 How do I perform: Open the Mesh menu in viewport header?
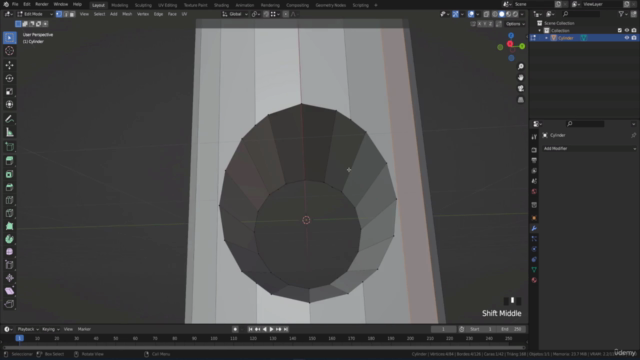click(x=127, y=14)
